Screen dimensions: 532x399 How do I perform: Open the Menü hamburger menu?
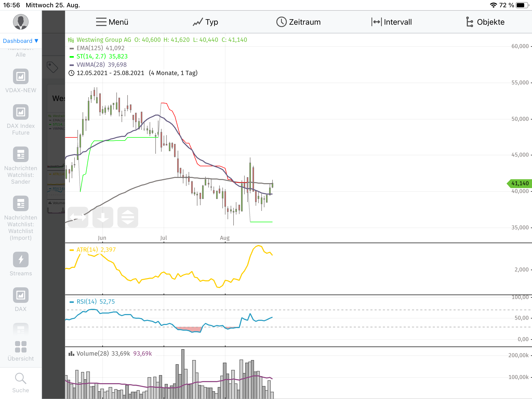click(x=112, y=22)
